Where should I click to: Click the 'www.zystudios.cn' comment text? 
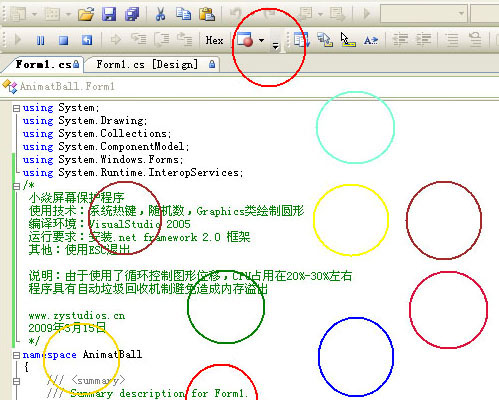click(77, 316)
